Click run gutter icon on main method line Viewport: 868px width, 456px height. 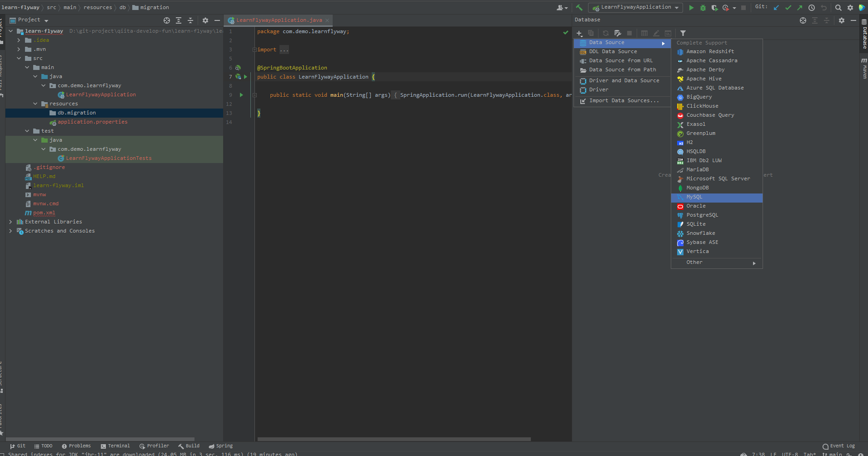pyautogui.click(x=241, y=95)
